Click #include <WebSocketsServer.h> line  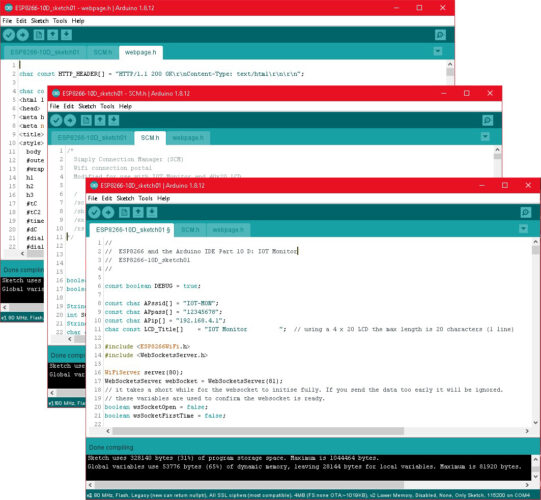[156, 355]
